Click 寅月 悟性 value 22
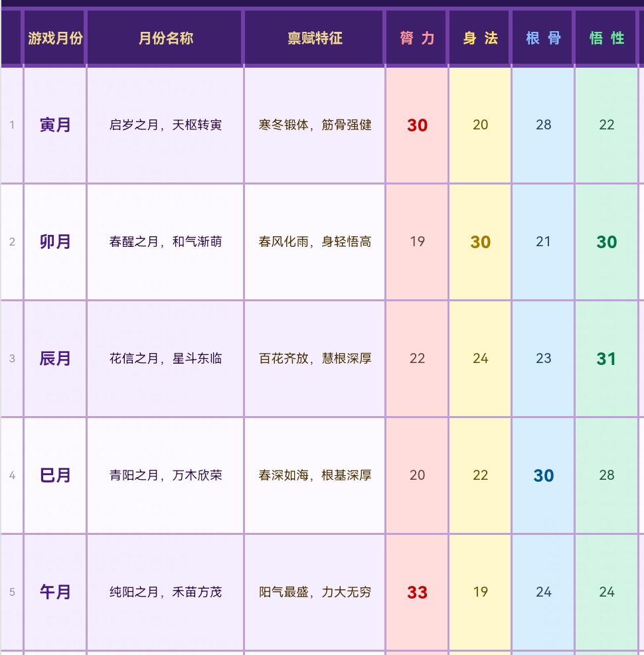Viewport: 644px width, 655px height. 606,125
